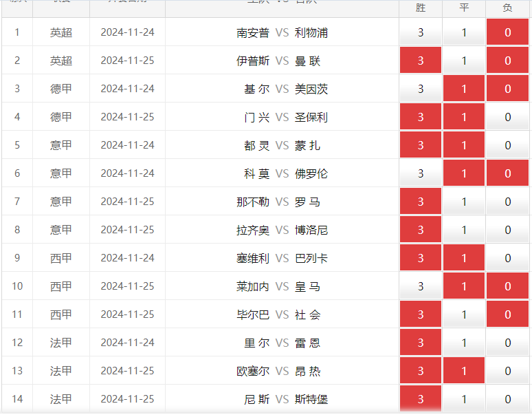Deselect draw (1) for 都灵 VS 蒙扎

[x=464, y=145]
